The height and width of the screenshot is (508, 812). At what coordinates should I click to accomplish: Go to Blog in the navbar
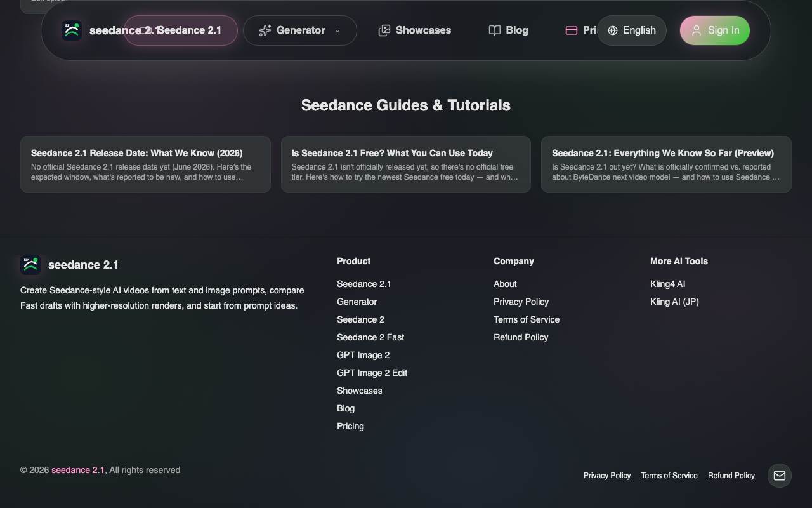(508, 30)
